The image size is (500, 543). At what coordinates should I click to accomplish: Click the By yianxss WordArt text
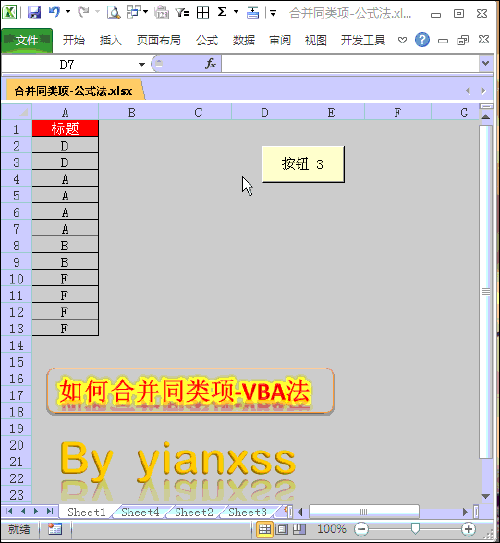tap(178, 461)
